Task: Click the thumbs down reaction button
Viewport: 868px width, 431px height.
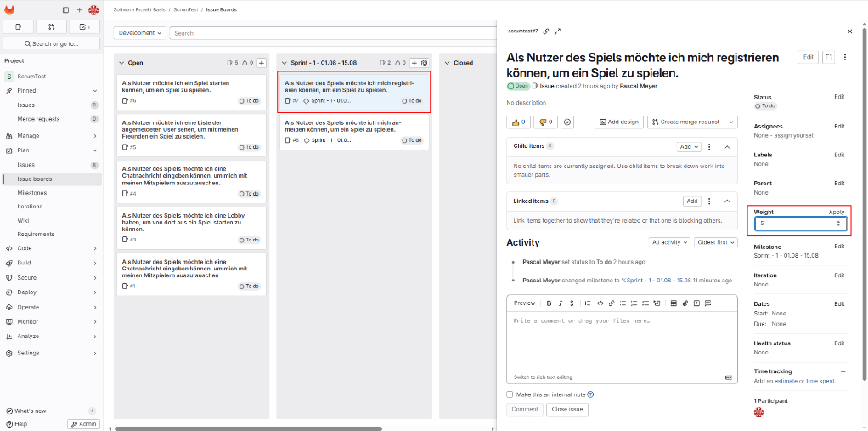Action: click(544, 122)
